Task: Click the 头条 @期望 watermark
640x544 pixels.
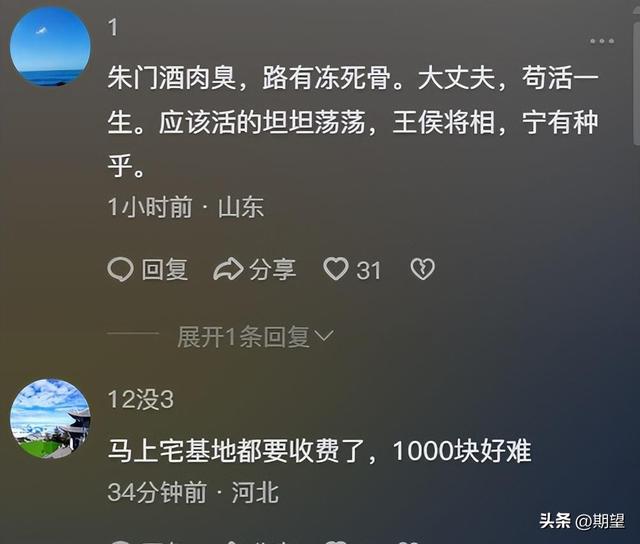Action: click(582, 521)
